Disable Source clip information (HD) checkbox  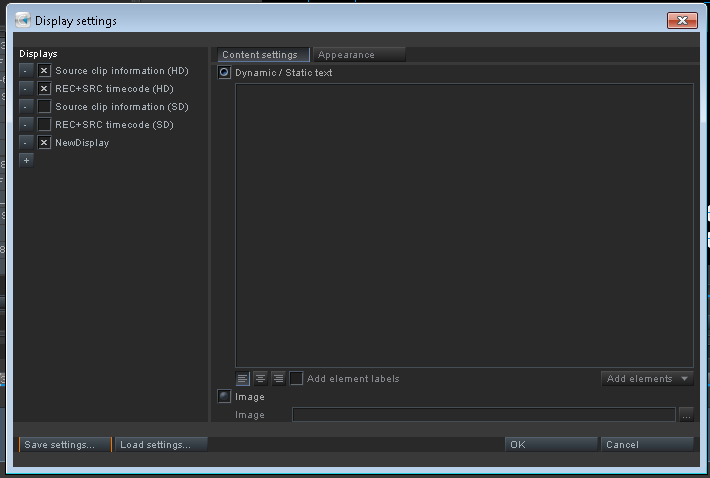(44, 71)
